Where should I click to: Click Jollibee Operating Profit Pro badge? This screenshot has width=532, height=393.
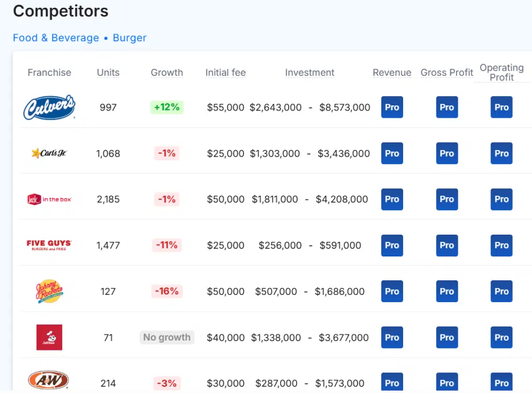click(501, 337)
